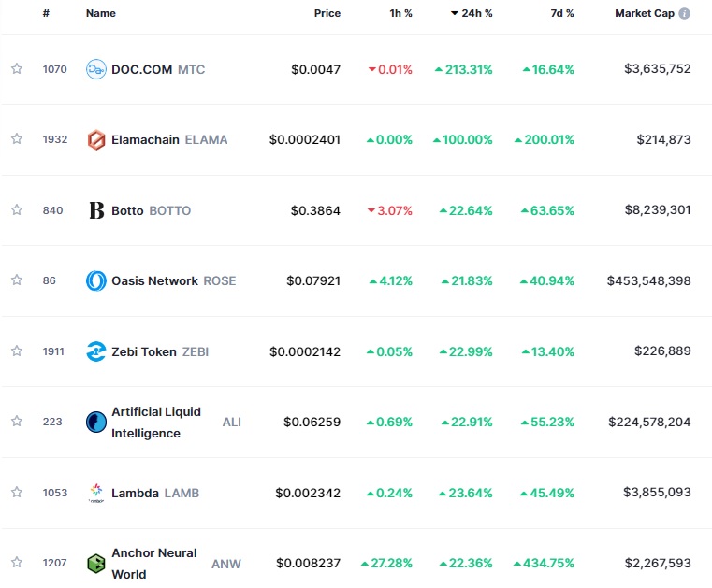This screenshot has width=712, height=588.
Task: Sort by the 7d % column header
Action: pyautogui.click(x=562, y=14)
